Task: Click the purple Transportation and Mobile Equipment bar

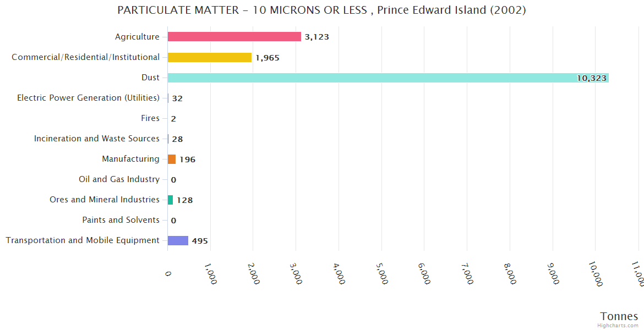Action: (x=178, y=240)
